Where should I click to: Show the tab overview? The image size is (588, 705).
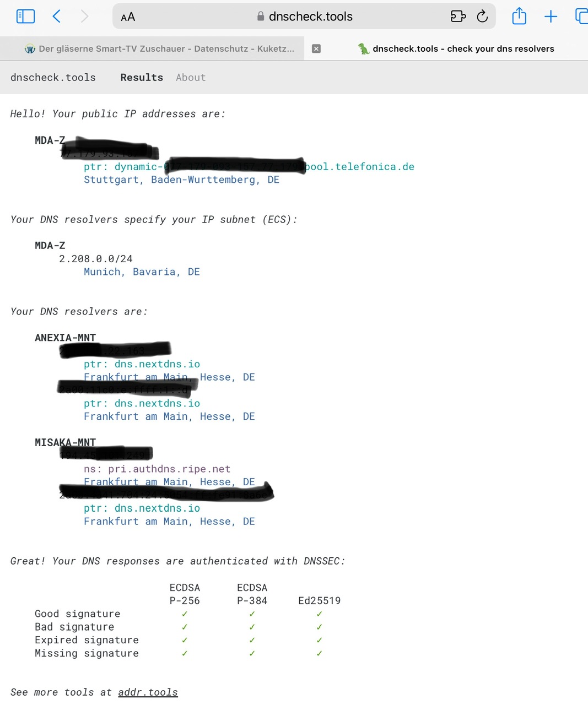[581, 16]
